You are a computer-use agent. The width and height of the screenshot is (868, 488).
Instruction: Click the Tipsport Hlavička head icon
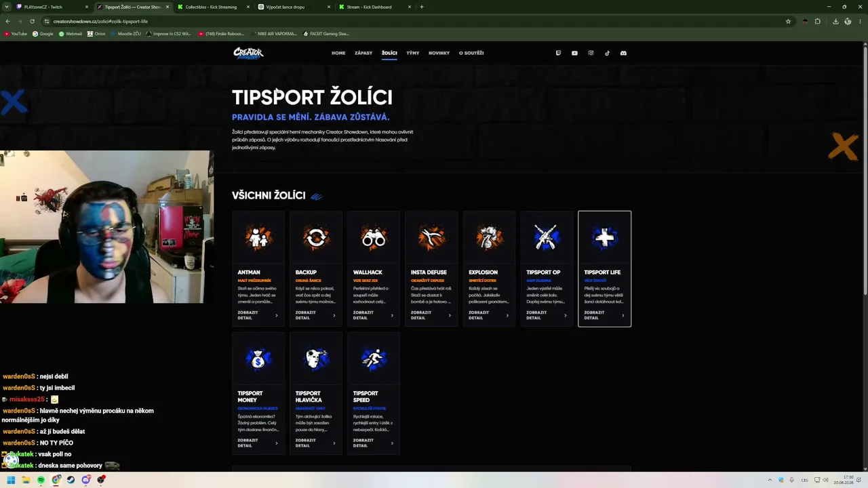coord(316,359)
